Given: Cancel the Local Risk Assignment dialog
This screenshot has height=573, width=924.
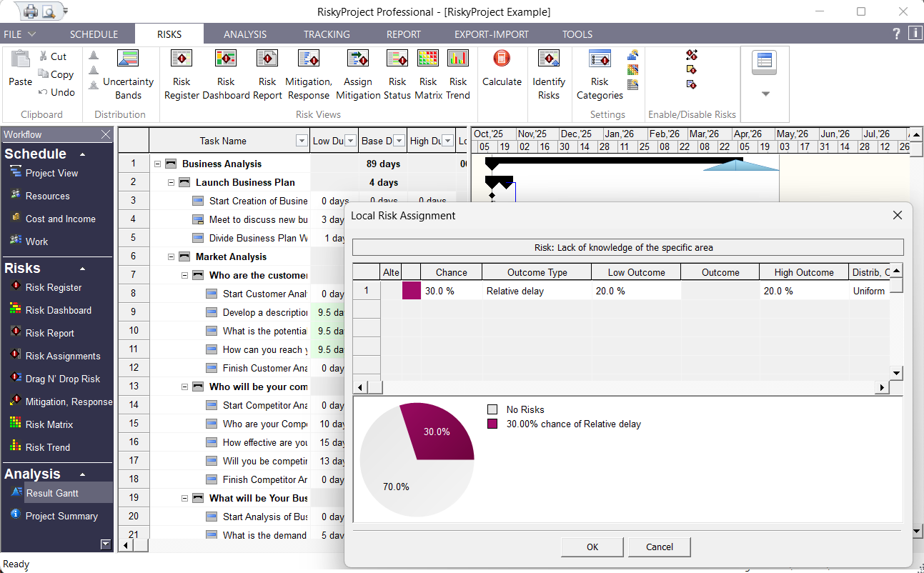Looking at the screenshot, I should [659, 547].
